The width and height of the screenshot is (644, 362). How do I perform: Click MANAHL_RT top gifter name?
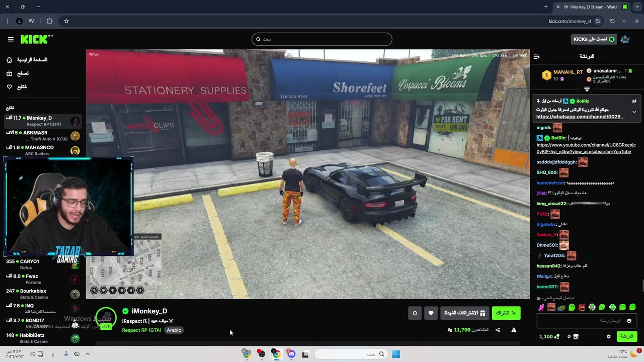(x=568, y=72)
